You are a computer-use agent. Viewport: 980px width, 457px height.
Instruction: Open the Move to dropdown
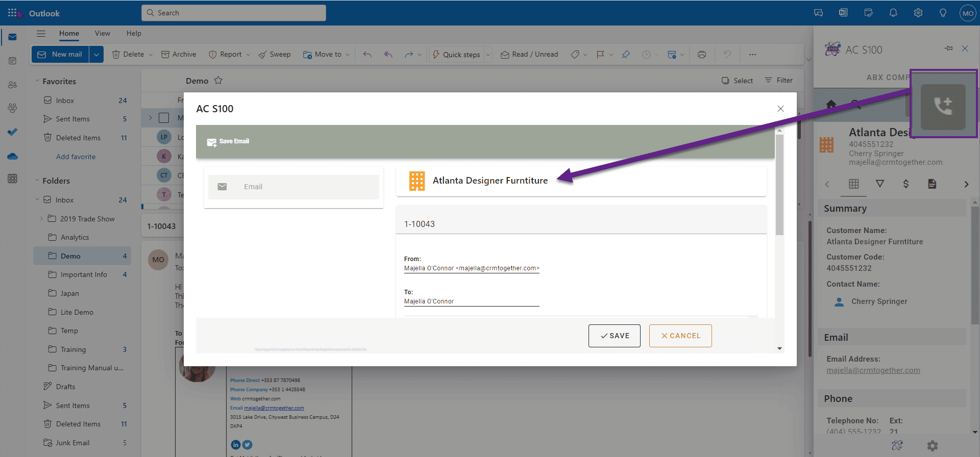(327, 55)
